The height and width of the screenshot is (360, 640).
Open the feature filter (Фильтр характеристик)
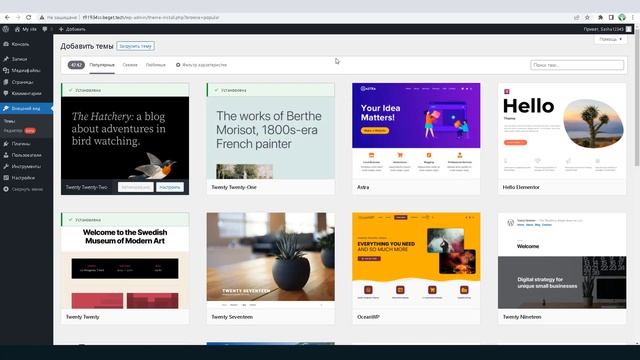pyautogui.click(x=201, y=65)
